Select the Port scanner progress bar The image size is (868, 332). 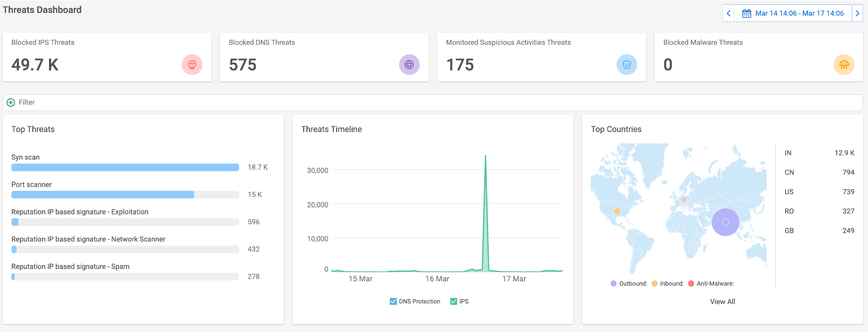click(125, 195)
